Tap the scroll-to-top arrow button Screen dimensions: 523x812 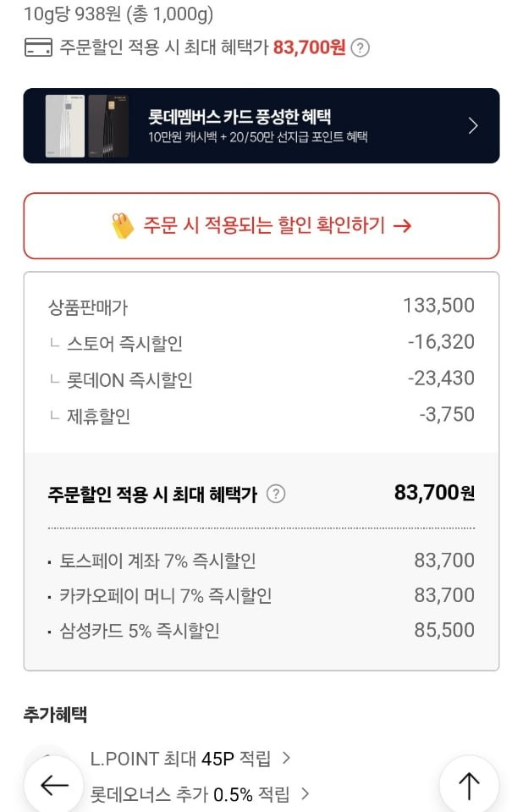click(469, 785)
